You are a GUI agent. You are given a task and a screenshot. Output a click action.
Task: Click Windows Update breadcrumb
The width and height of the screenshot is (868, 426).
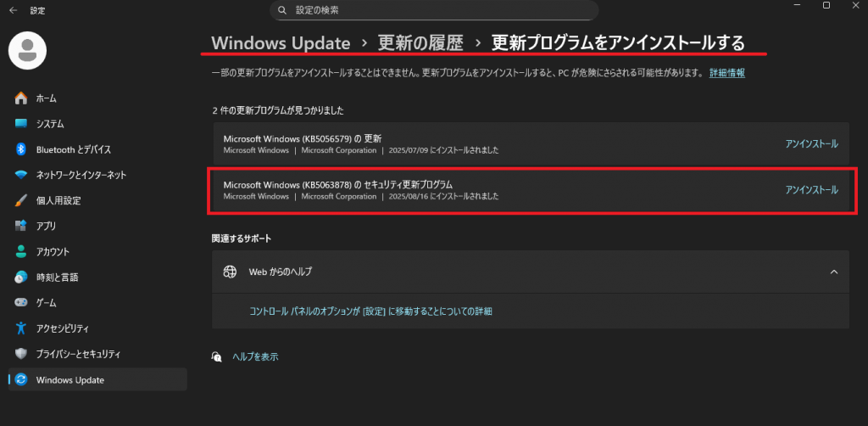[x=281, y=43]
